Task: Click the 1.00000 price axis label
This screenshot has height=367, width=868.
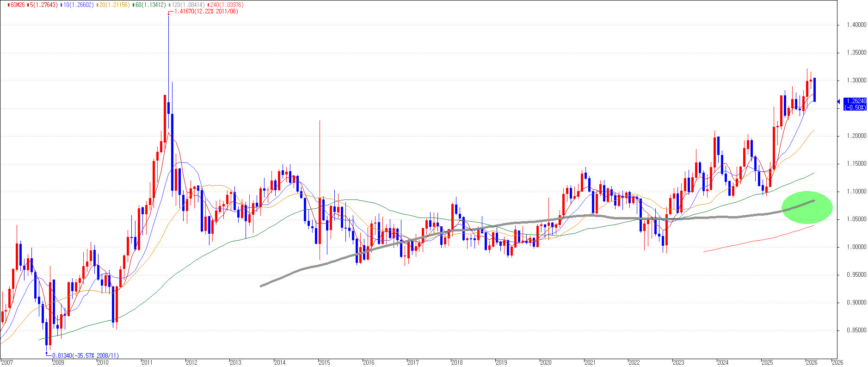Action: pos(856,247)
